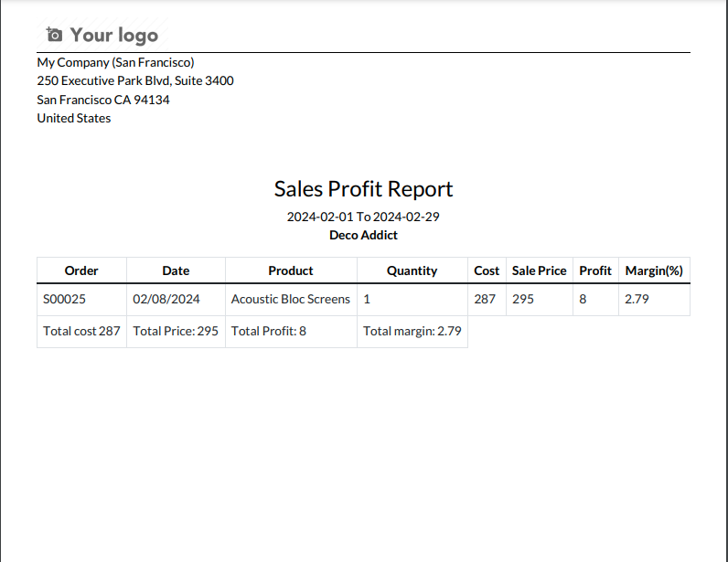Image resolution: width=728 pixels, height=562 pixels.
Task: Select the My Company (San Francisco) line
Action: (115, 63)
